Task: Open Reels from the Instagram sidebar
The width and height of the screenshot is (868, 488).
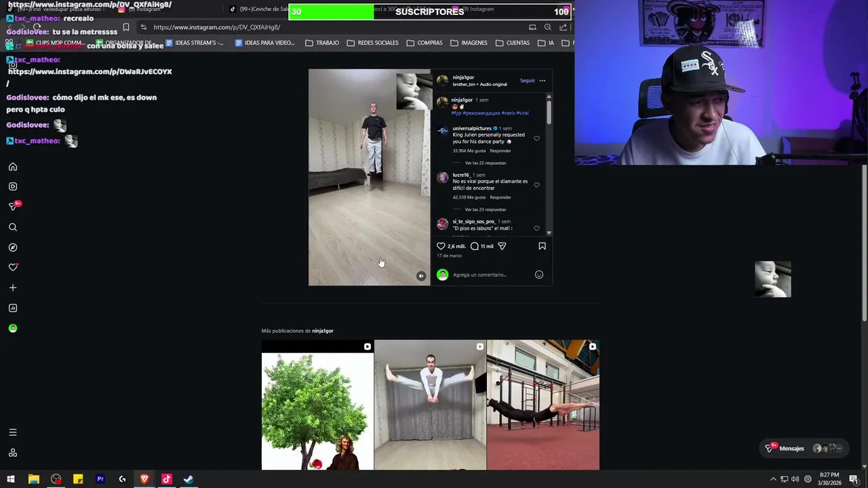Action: [x=13, y=186]
